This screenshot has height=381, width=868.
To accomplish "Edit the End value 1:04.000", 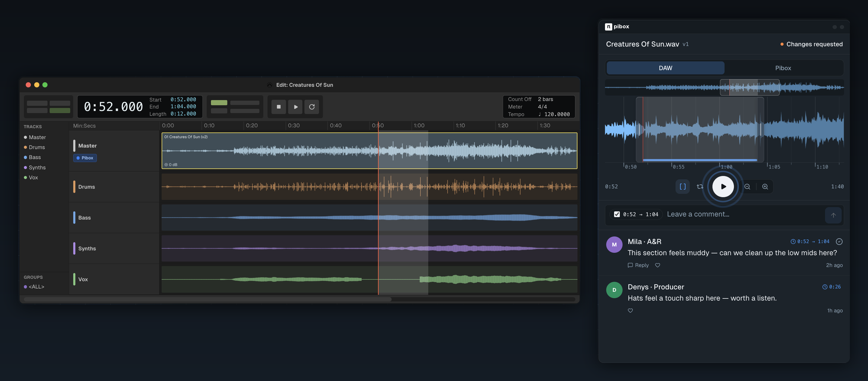I will click(x=183, y=107).
